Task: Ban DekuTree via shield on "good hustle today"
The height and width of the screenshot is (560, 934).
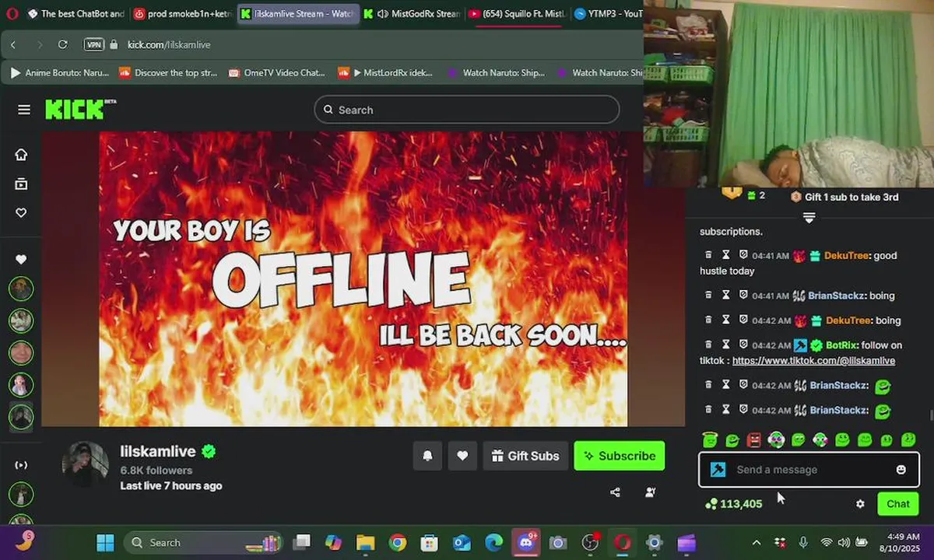Action: (743, 255)
